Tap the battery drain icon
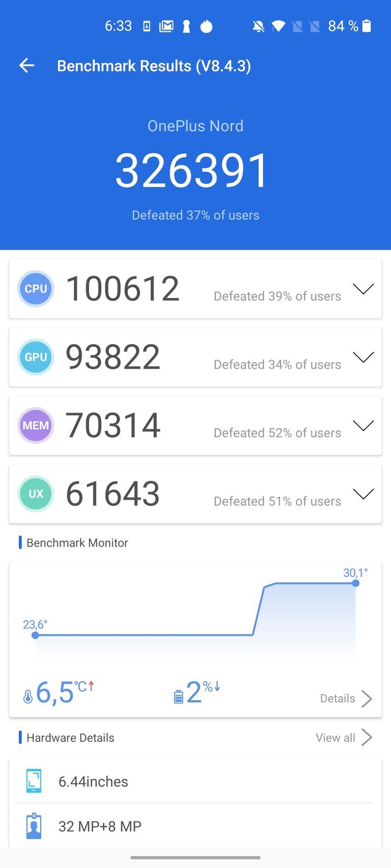 click(x=178, y=696)
